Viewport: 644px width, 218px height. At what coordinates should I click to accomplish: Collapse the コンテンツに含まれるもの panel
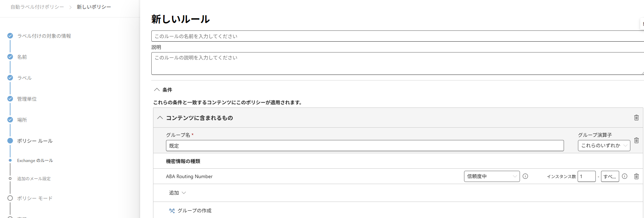coord(160,118)
